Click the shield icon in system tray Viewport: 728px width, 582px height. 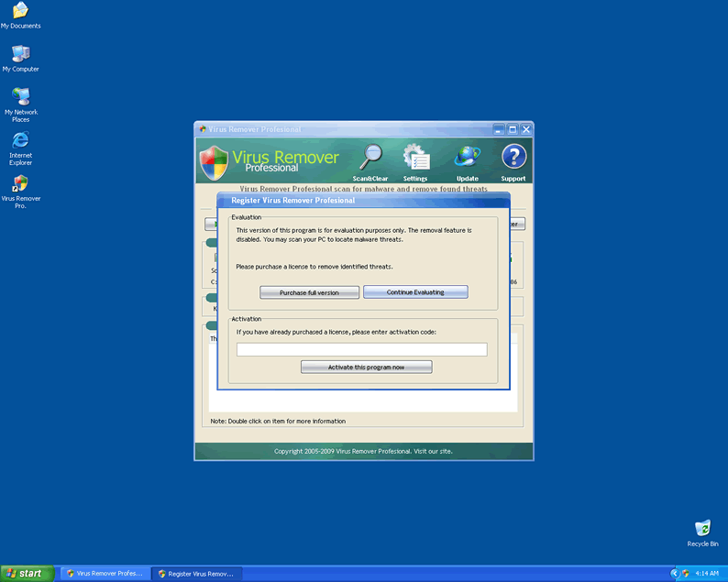(x=685, y=574)
